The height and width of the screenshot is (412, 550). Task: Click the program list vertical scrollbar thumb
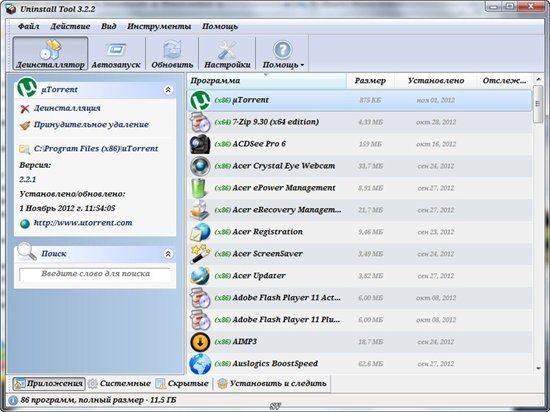[538, 104]
